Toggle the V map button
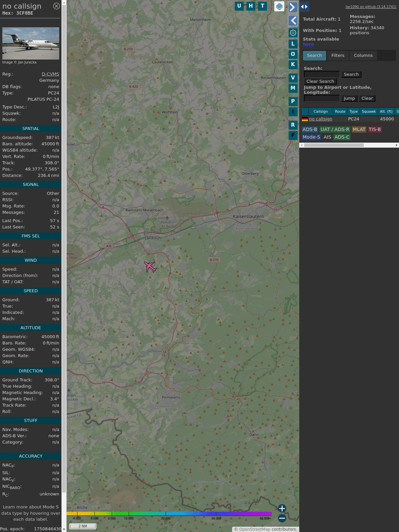 [x=293, y=77]
